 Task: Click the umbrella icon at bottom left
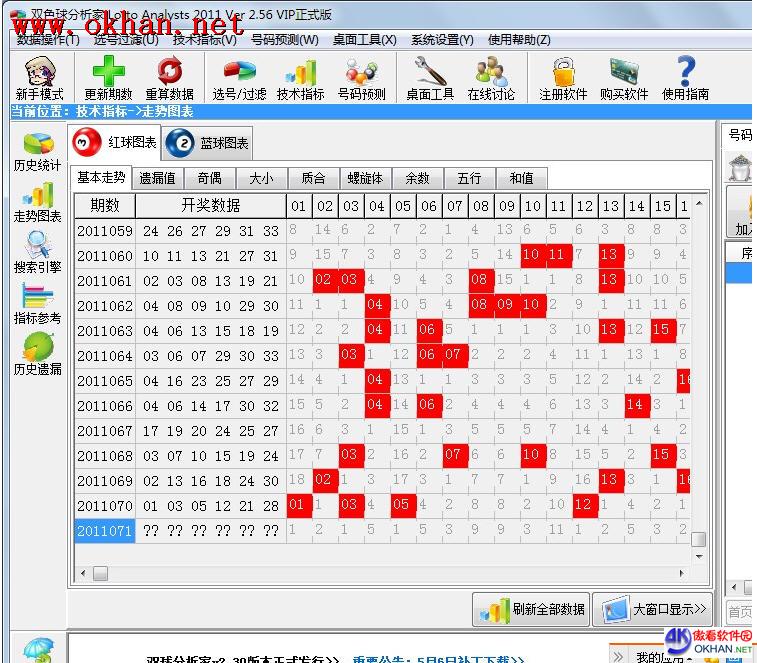(39, 649)
